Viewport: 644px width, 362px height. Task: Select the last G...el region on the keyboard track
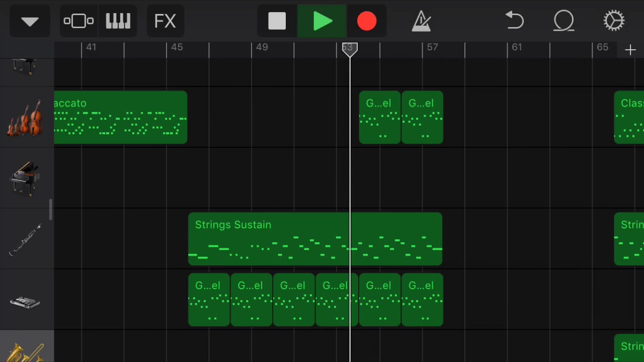pyautogui.click(x=422, y=300)
